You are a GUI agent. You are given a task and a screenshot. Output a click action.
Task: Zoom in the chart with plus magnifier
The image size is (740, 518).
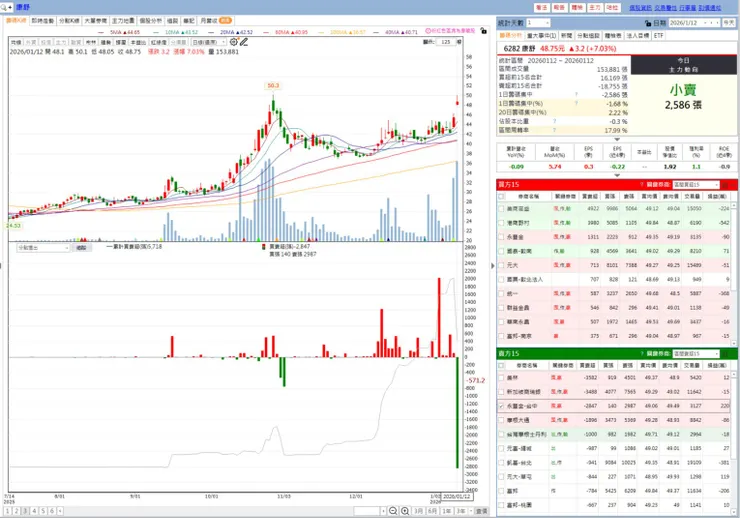[405, 511]
